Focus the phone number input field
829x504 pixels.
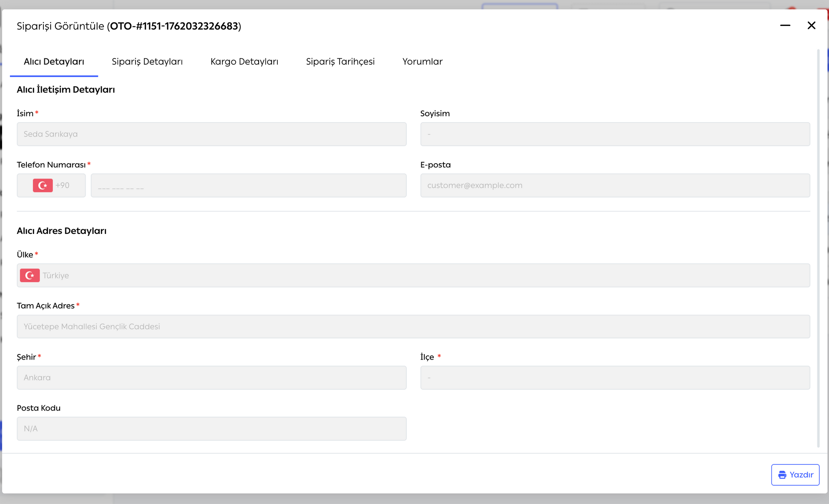coord(248,185)
